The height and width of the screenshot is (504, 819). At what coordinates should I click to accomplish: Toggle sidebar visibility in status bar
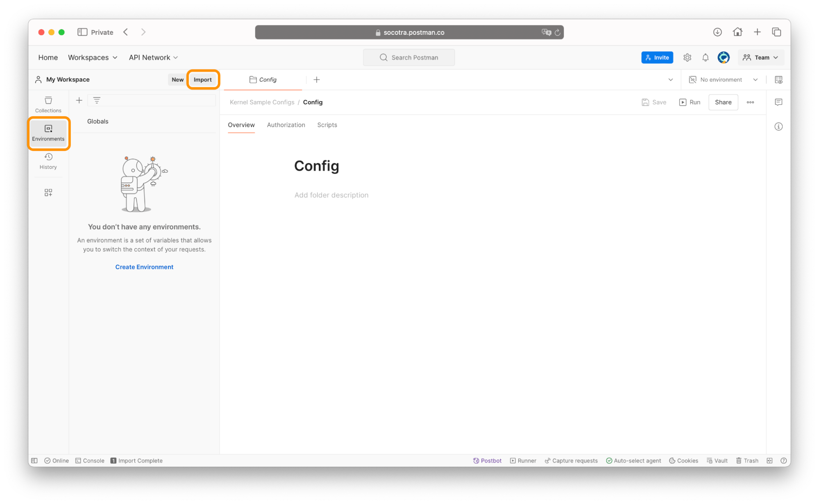34,461
